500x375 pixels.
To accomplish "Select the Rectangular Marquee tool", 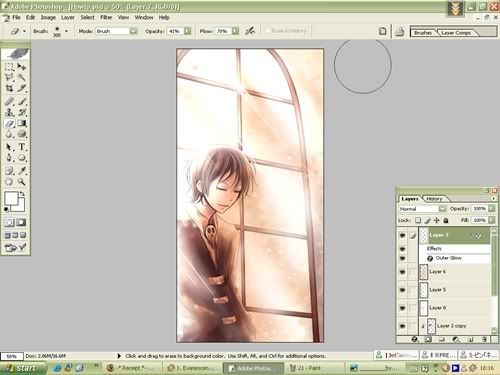I will (x=9, y=67).
